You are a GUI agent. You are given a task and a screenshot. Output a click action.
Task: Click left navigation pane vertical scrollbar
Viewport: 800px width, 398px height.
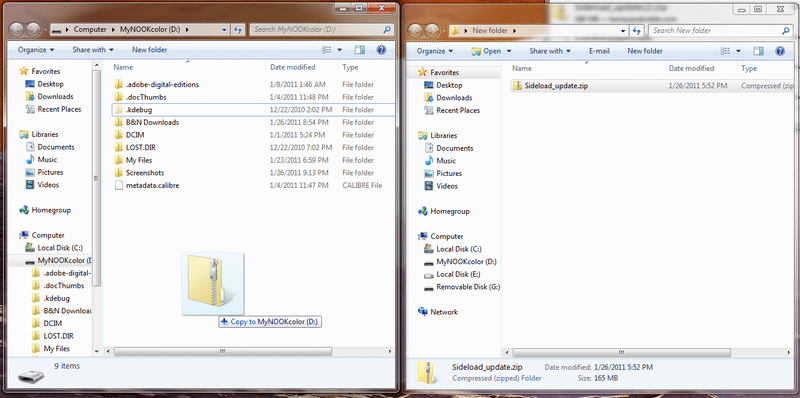point(97,179)
